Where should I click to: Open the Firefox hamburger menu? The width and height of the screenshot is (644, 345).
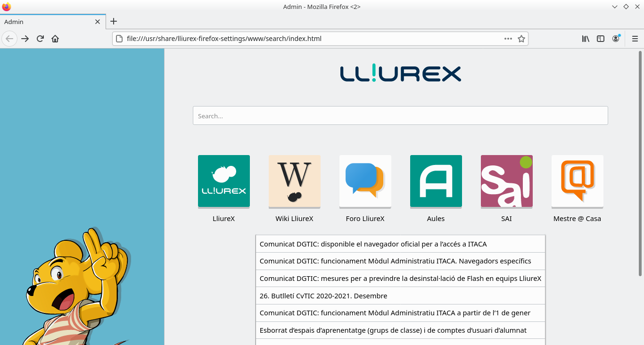click(635, 39)
